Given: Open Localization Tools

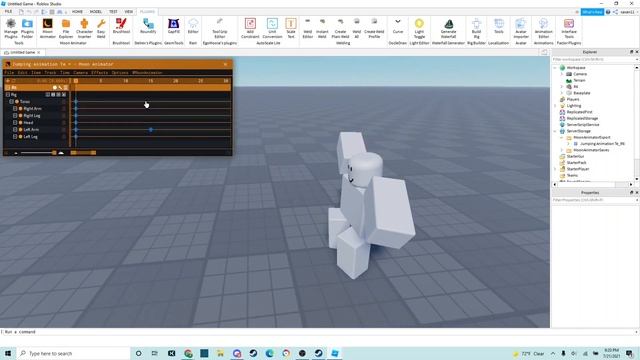Looking at the screenshot, I should pyautogui.click(x=499, y=26).
